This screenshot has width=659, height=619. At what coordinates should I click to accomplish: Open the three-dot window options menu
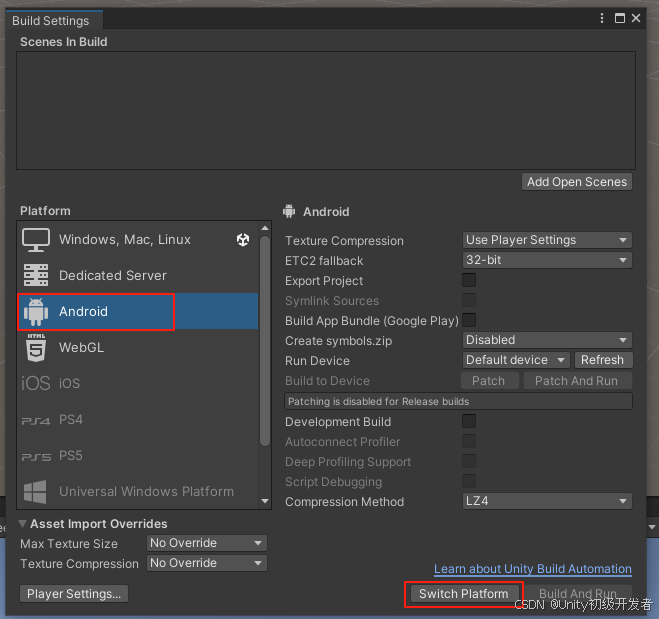pyautogui.click(x=602, y=18)
